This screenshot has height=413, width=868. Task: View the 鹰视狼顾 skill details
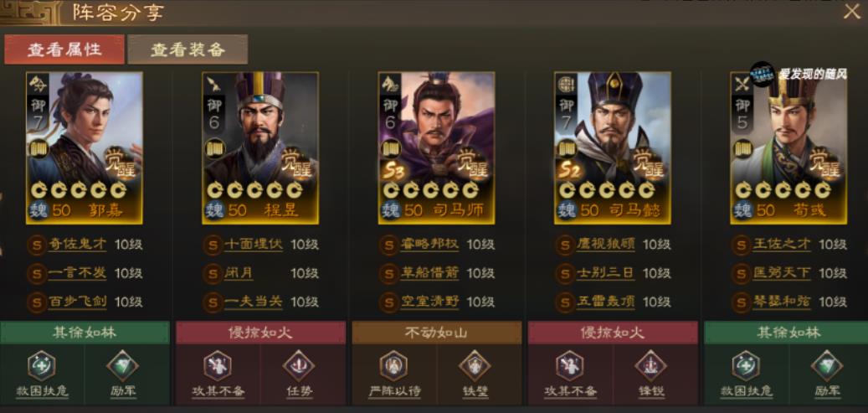pyautogui.click(x=605, y=244)
